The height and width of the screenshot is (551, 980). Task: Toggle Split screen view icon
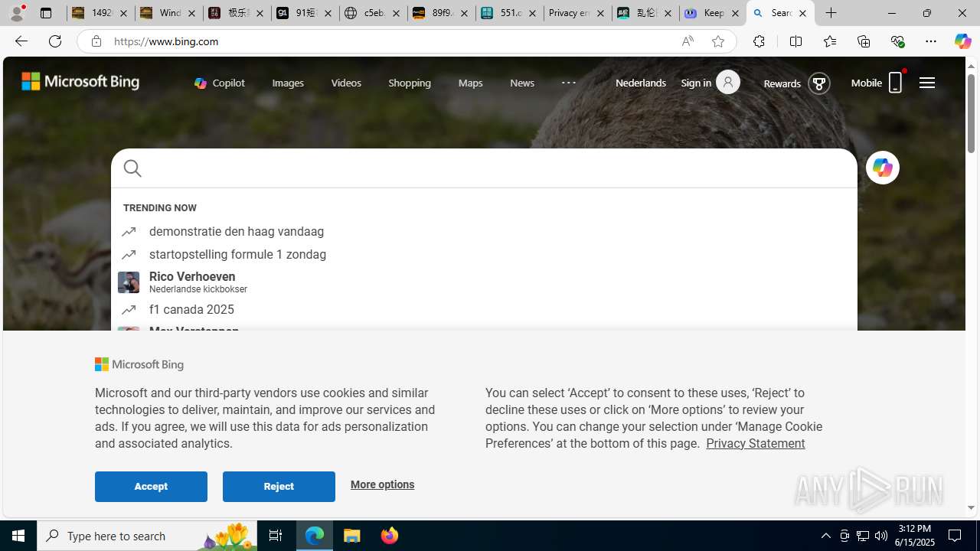(x=795, y=41)
